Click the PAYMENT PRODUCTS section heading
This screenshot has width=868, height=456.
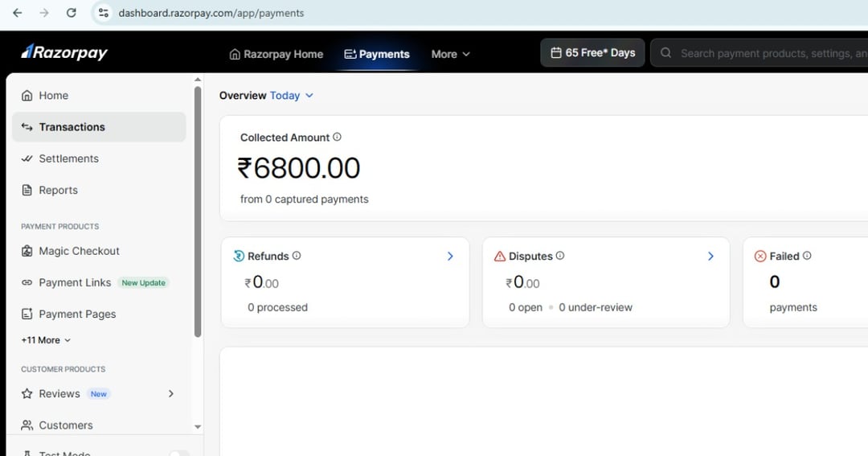pos(59,226)
